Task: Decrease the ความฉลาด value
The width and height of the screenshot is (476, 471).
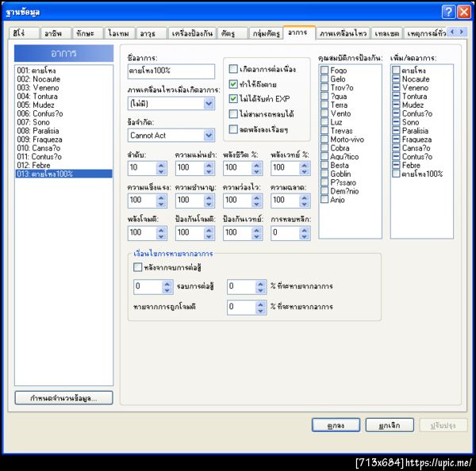Action: click(x=304, y=205)
